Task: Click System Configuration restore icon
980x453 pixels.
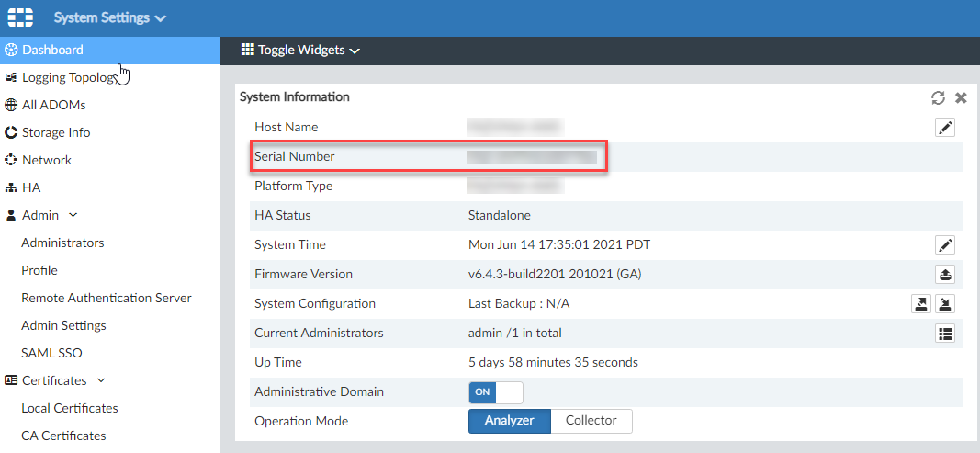Action: 945,304
